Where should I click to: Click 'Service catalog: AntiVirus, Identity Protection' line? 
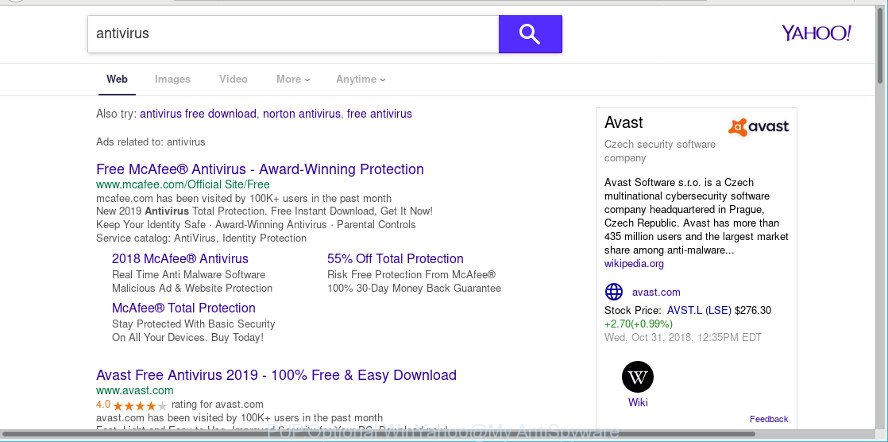202,239
